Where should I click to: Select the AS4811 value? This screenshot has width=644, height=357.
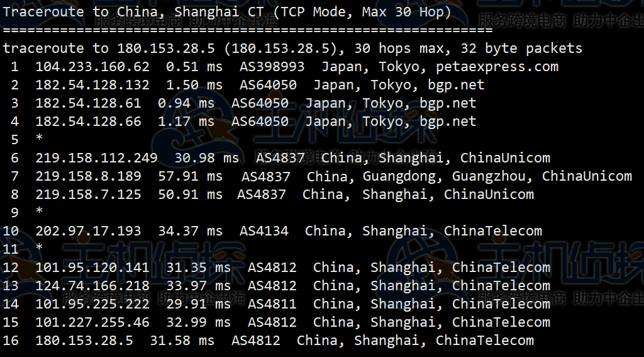(272, 304)
